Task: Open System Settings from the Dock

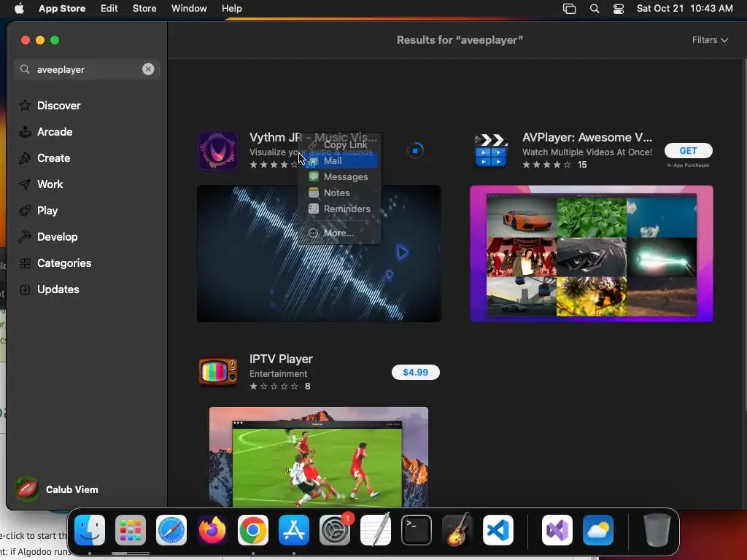Action: click(x=334, y=530)
